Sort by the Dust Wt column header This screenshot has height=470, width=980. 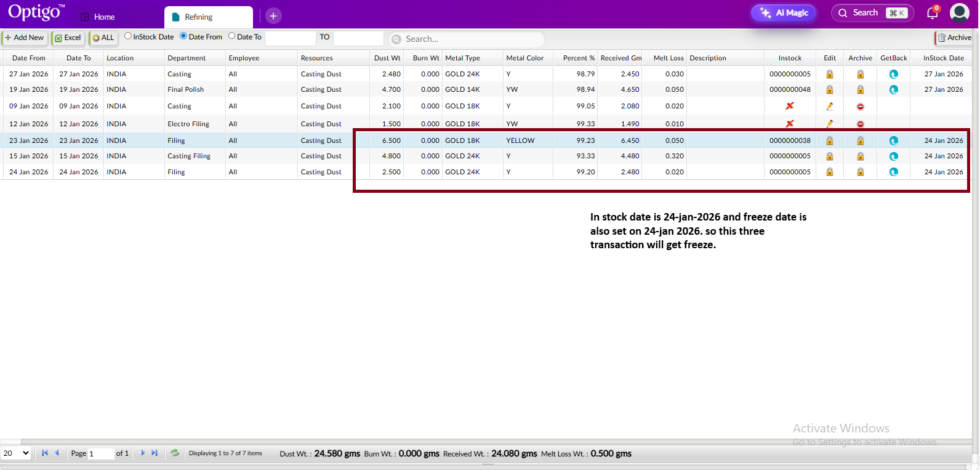pos(387,58)
